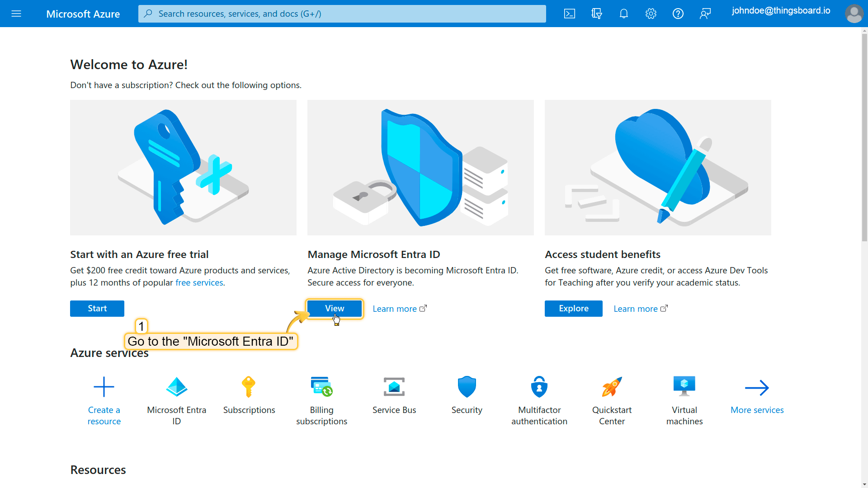Click the free services hyperlink
The height and width of the screenshot is (488, 868).
pos(199,283)
